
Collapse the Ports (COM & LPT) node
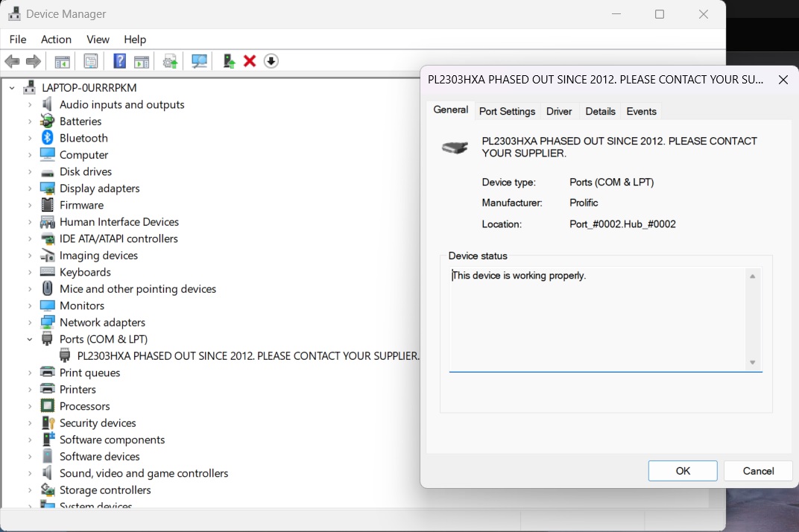(30, 339)
